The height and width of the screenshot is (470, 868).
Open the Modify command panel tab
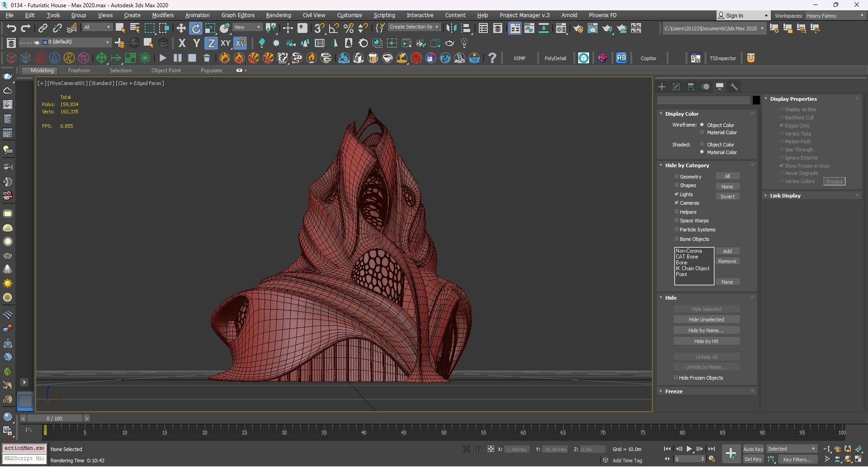click(676, 87)
